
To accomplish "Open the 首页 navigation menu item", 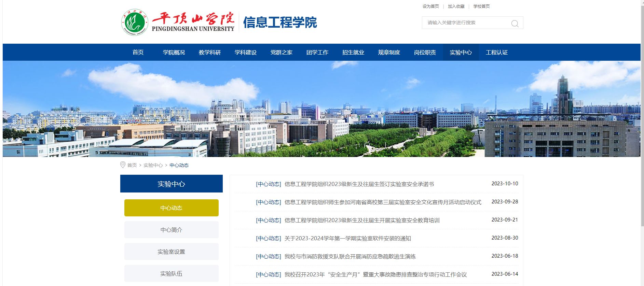I will pos(138,52).
